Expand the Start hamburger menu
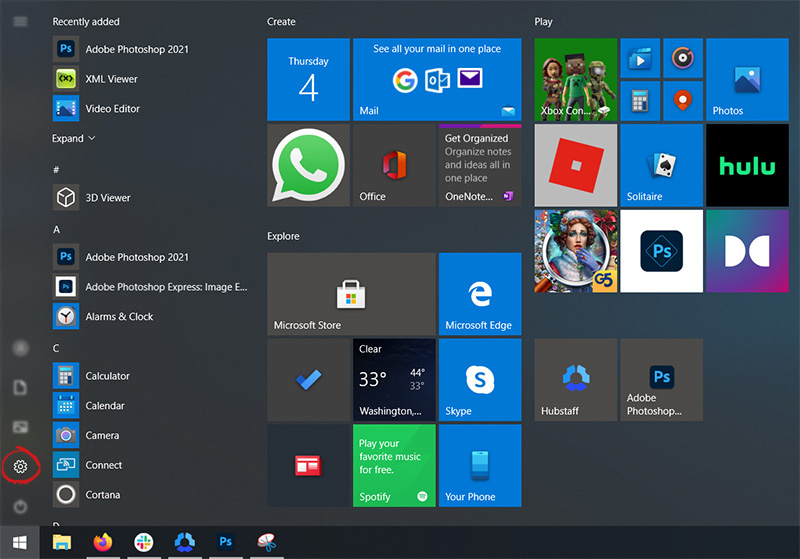Image resolution: width=800 pixels, height=559 pixels. click(x=20, y=21)
